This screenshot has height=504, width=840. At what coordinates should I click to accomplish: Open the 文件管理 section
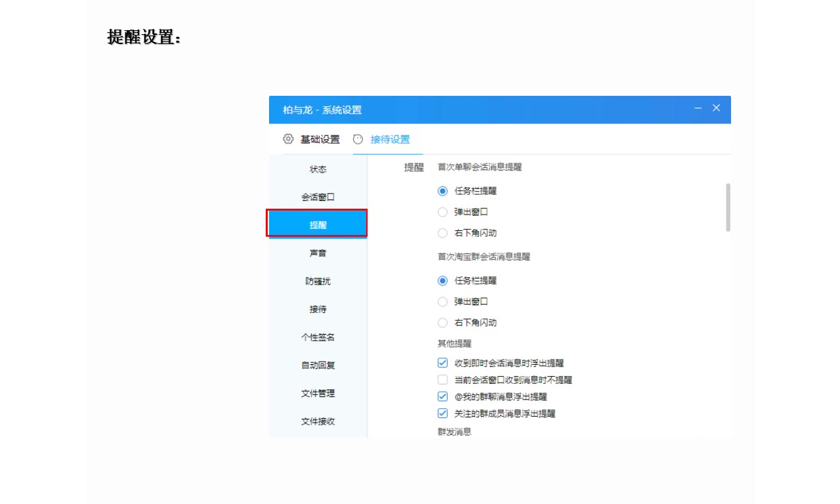[x=318, y=393]
